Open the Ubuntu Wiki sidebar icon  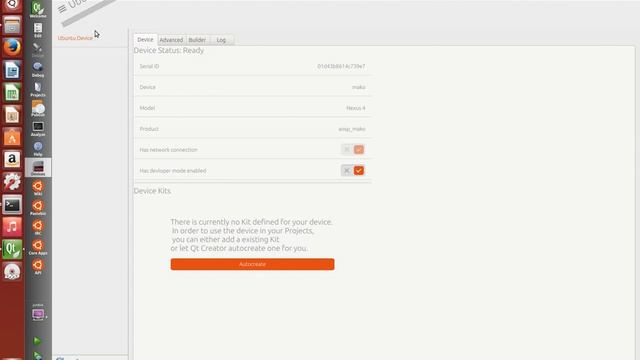(x=38, y=188)
